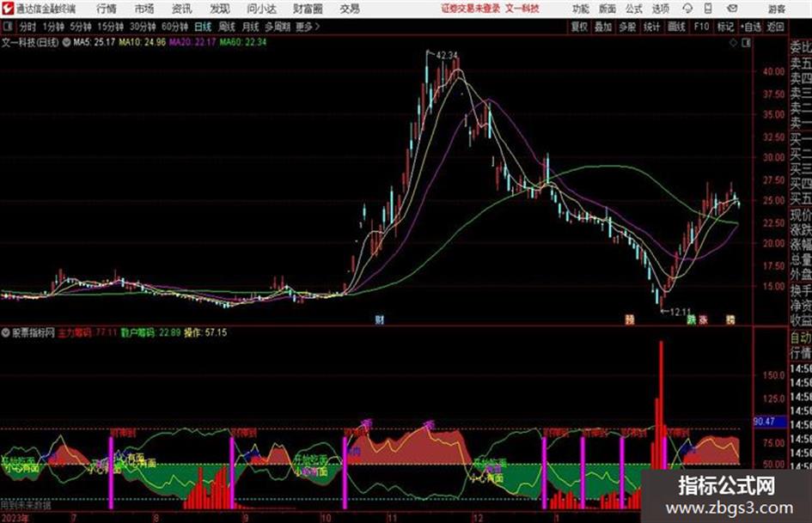Image resolution: width=812 pixels, height=523 pixels.
Task: Click the 画线 drawing tool button
Action: [x=676, y=27]
